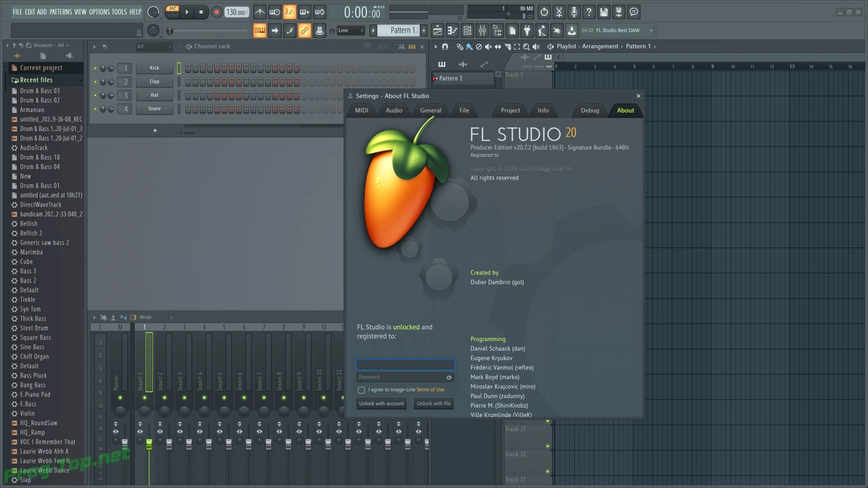The height and width of the screenshot is (488, 868).
Task: Click the render audio file icon
Action: coord(619,12)
